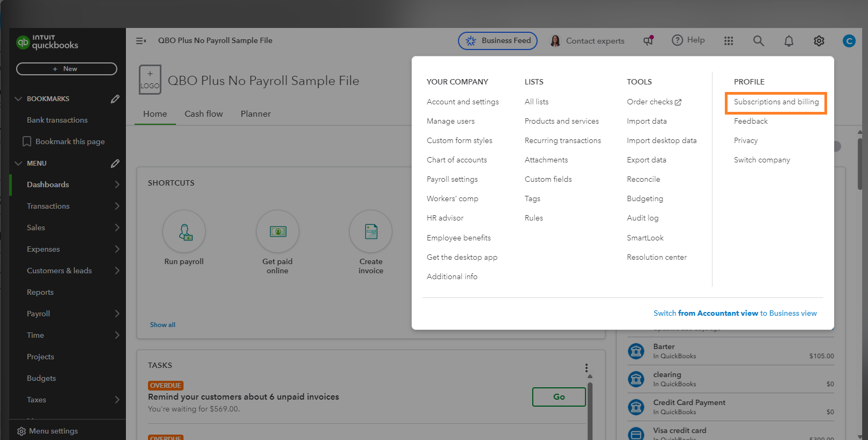
Task: Open the apps grid icon
Action: click(x=729, y=41)
